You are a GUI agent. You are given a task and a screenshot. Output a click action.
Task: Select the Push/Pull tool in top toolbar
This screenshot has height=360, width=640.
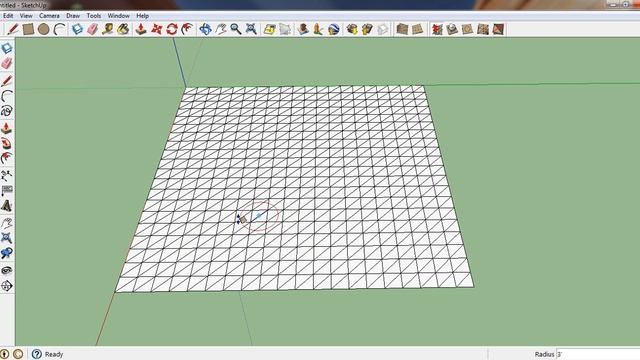141,29
